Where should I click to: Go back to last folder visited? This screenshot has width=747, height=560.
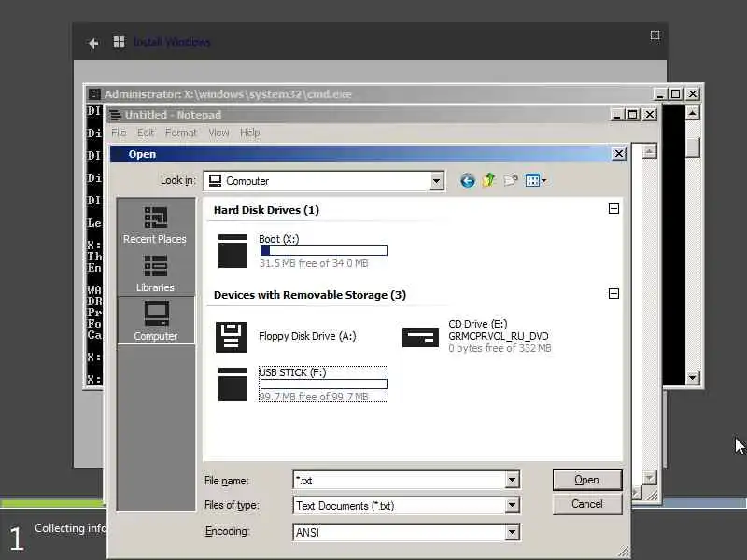coord(468,180)
